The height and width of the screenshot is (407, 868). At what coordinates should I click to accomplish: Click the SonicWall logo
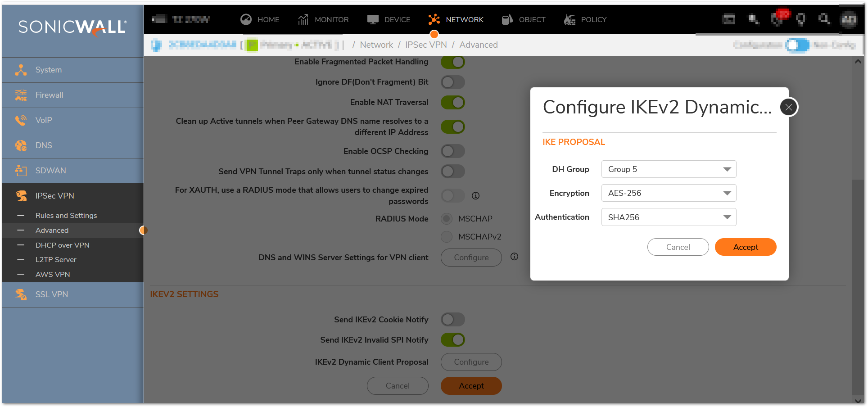72,28
